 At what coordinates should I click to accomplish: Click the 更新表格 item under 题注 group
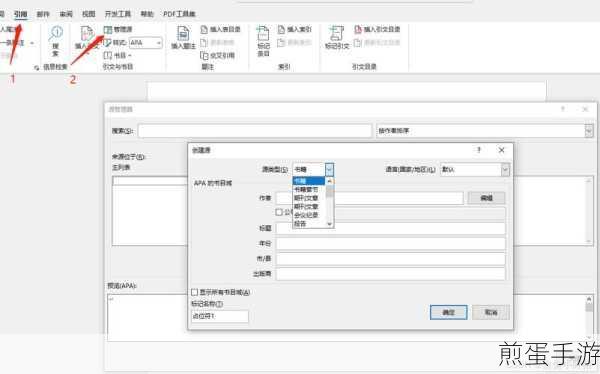217,42
